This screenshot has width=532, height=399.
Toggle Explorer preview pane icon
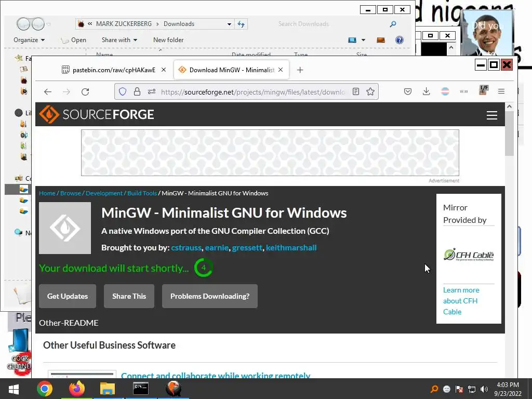(381, 40)
